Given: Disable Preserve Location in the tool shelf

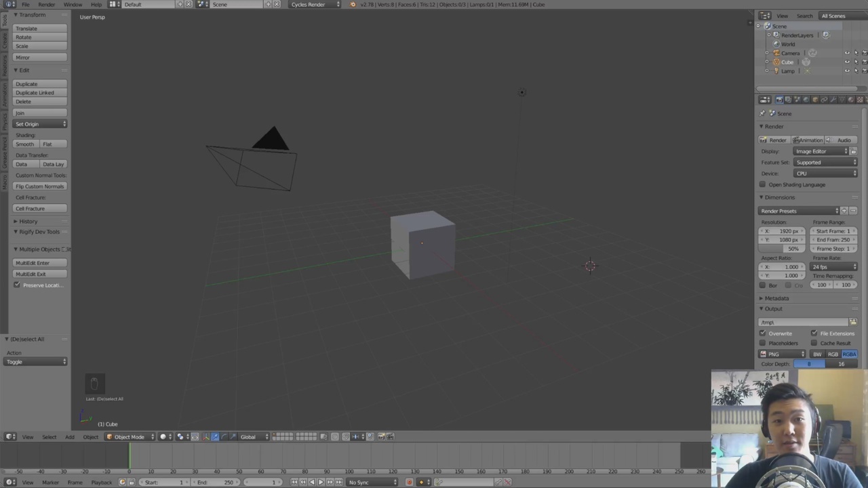Looking at the screenshot, I should pos(17,285).
